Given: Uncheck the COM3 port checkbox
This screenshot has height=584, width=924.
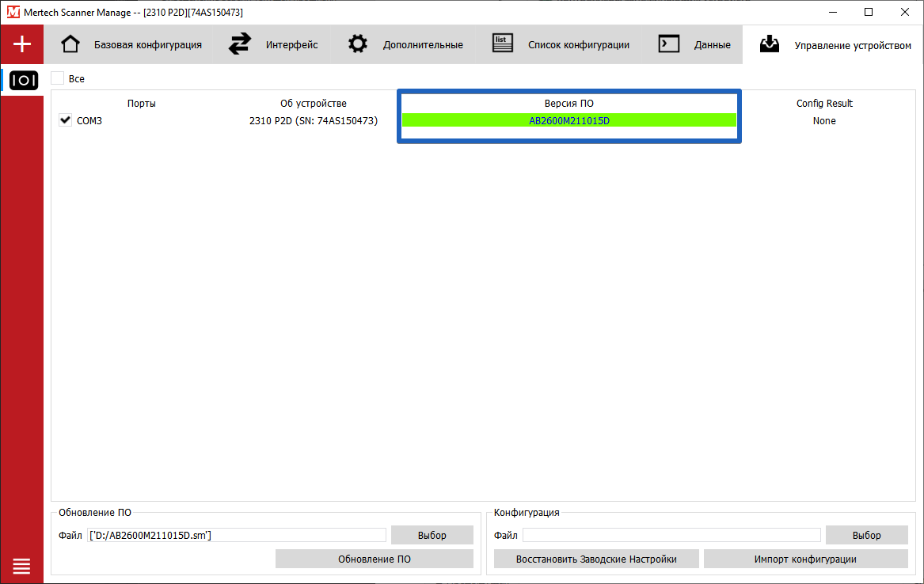Looking at the screenshot, I should [x=66, y=120].
